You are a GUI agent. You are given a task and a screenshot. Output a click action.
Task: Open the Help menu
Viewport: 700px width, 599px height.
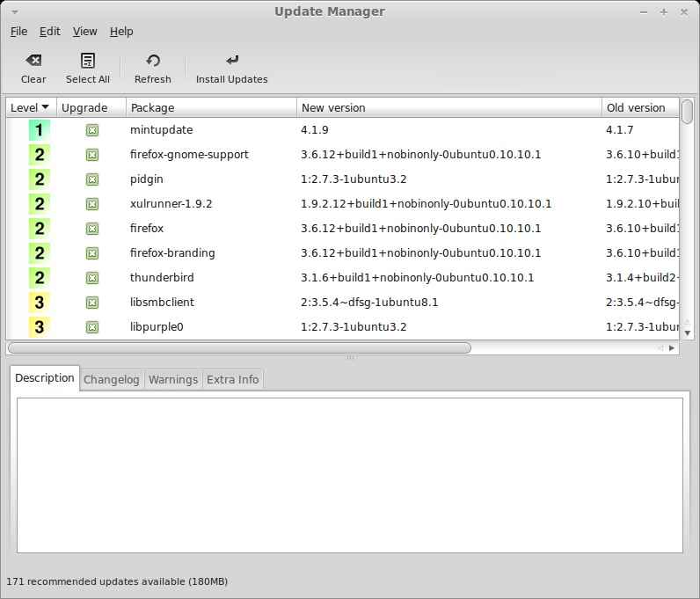click(x=121, y=32)
